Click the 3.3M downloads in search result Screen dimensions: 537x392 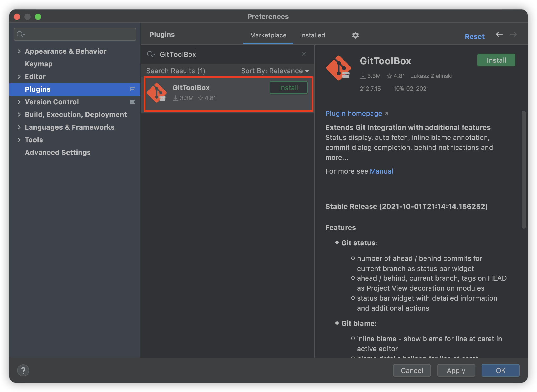pos(183,98)
